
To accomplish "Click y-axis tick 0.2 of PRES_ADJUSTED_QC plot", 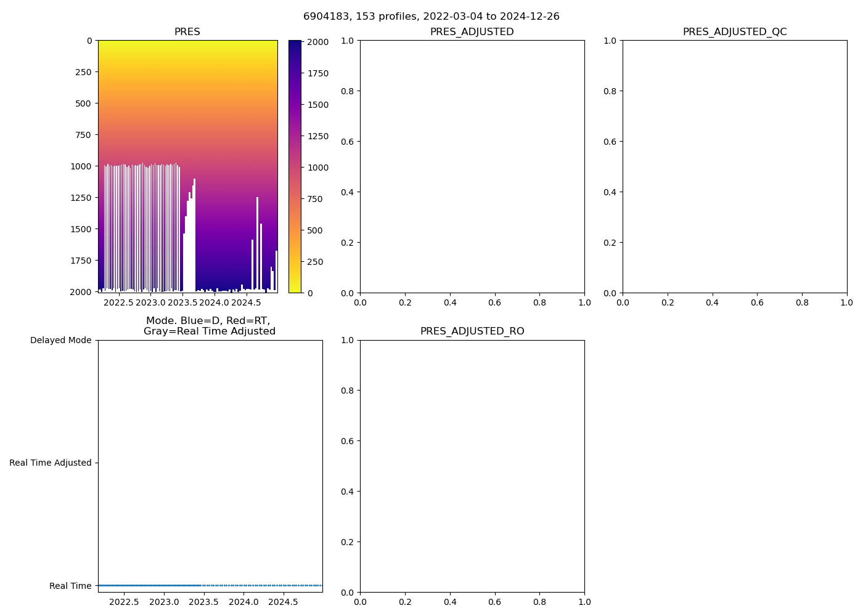I will (x=610, y=243).
